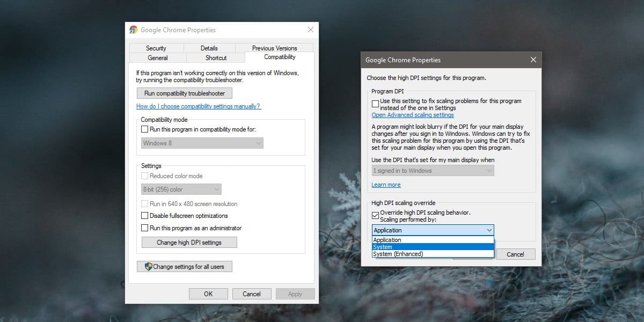Choose System (Enhanced) from the scaling list
The height and width of the screenshot is (322, 644).
(x=433, y=254)
